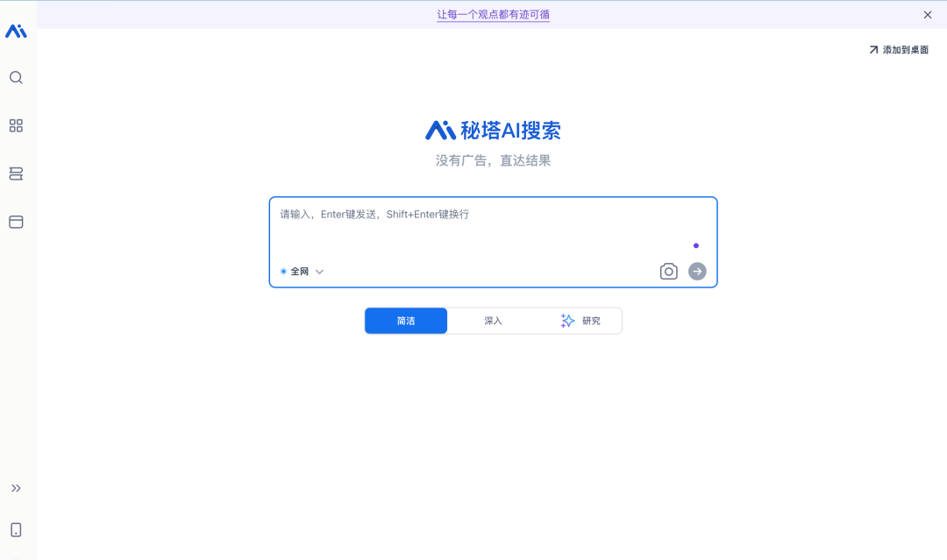Screen dimensions: 947x560
Task: Click the send arrow button
Action: point(698,272)
